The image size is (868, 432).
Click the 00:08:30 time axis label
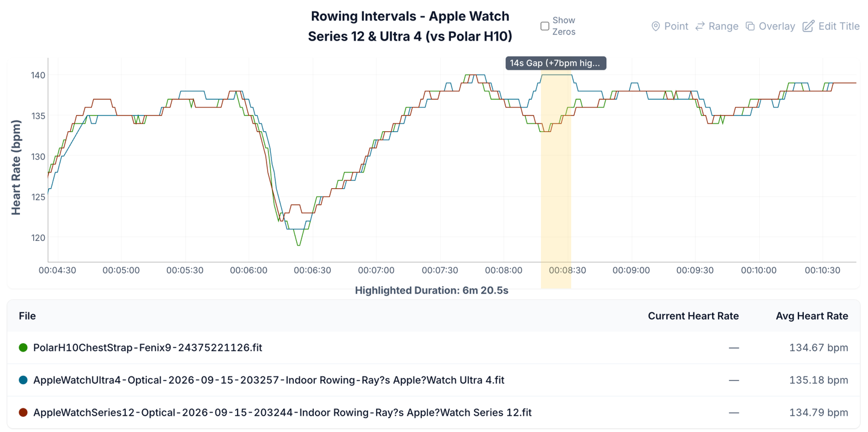[x=568, y=270]
